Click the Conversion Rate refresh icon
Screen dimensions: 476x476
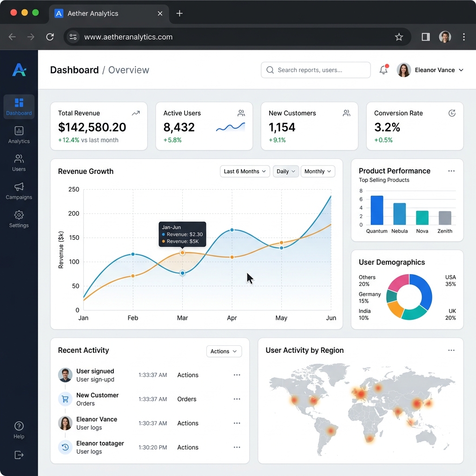[x=452, y=113]
